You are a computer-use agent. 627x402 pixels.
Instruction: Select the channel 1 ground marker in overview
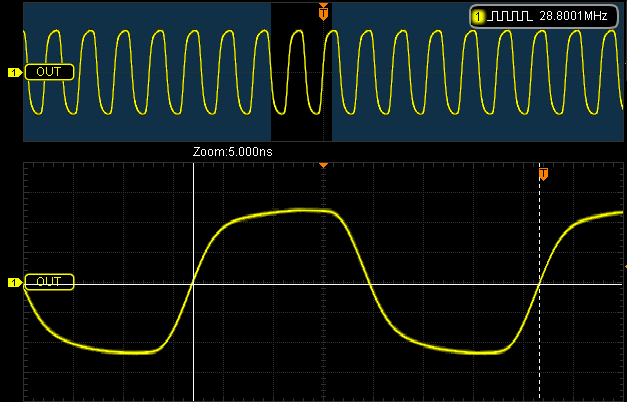coord(14,72)
